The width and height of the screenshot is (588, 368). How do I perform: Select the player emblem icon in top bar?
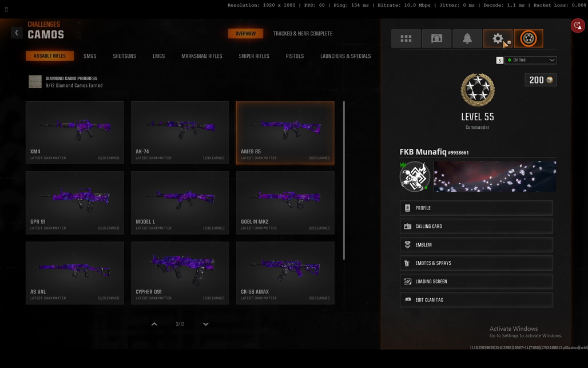tap(529, 38)
